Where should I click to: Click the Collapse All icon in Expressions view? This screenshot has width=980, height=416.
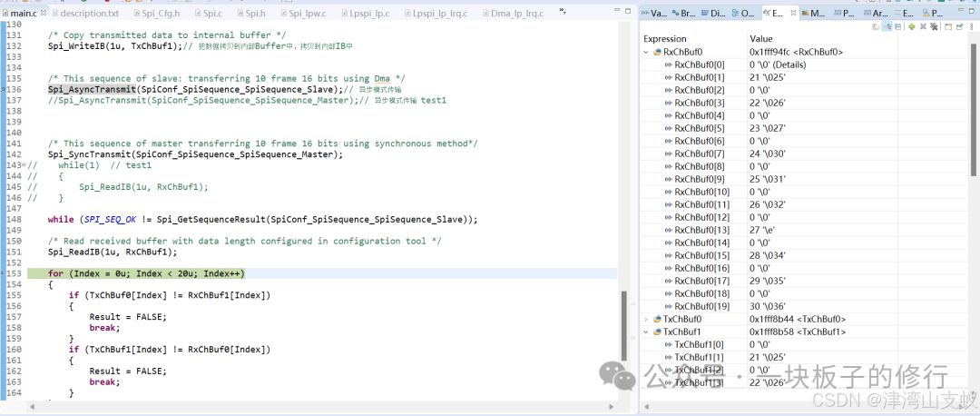pos(899,27)
